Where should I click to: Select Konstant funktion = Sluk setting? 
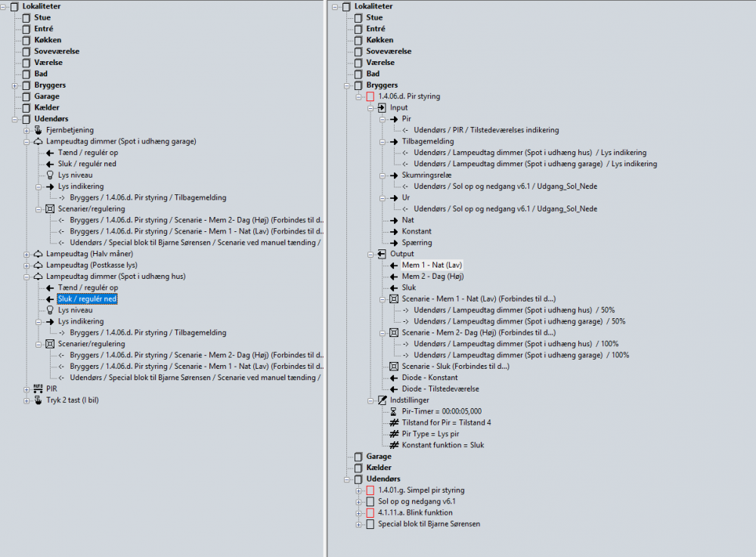tap(443, 445)
